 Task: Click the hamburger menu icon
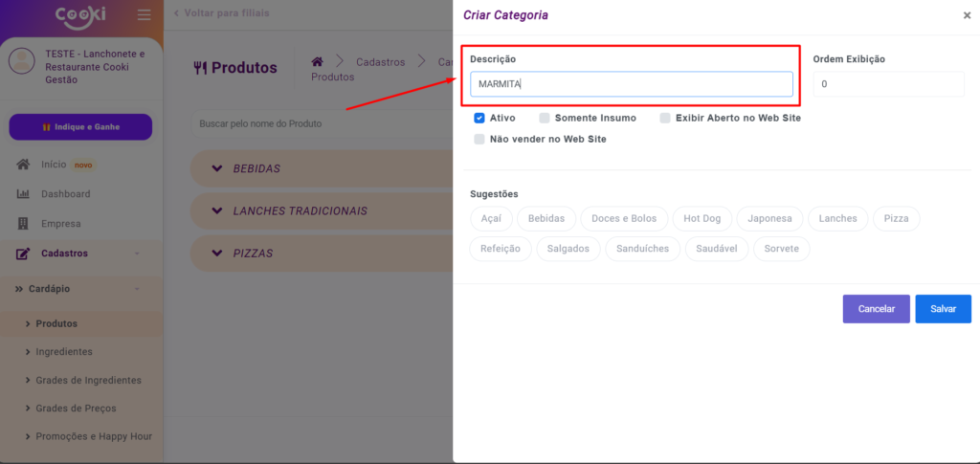click(145, 15)
